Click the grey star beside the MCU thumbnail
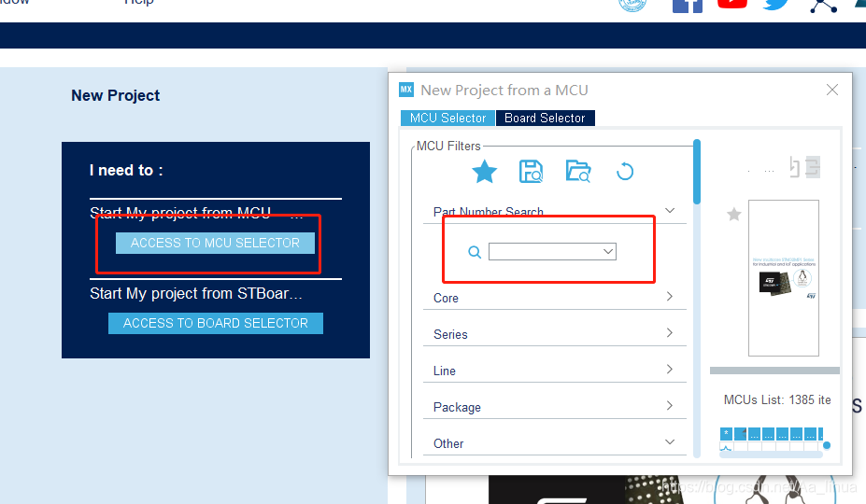 pos(734,214)
